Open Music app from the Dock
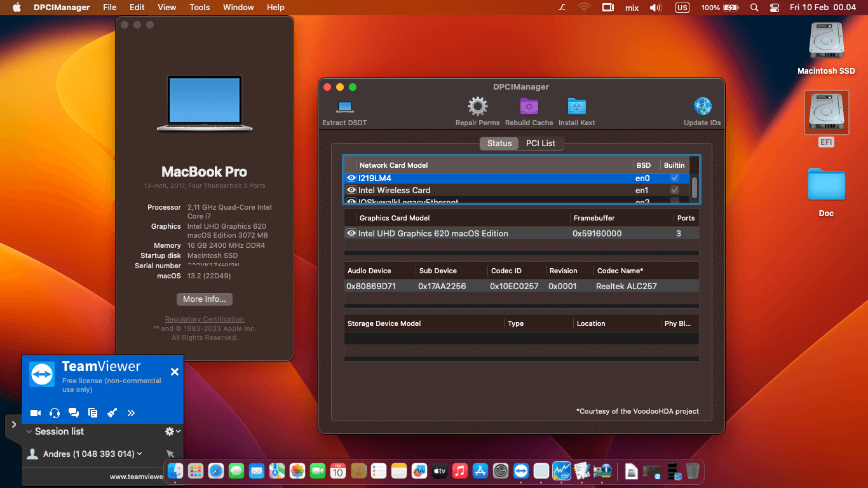This screenshot has height=488, width=868. tap(460, 471)
